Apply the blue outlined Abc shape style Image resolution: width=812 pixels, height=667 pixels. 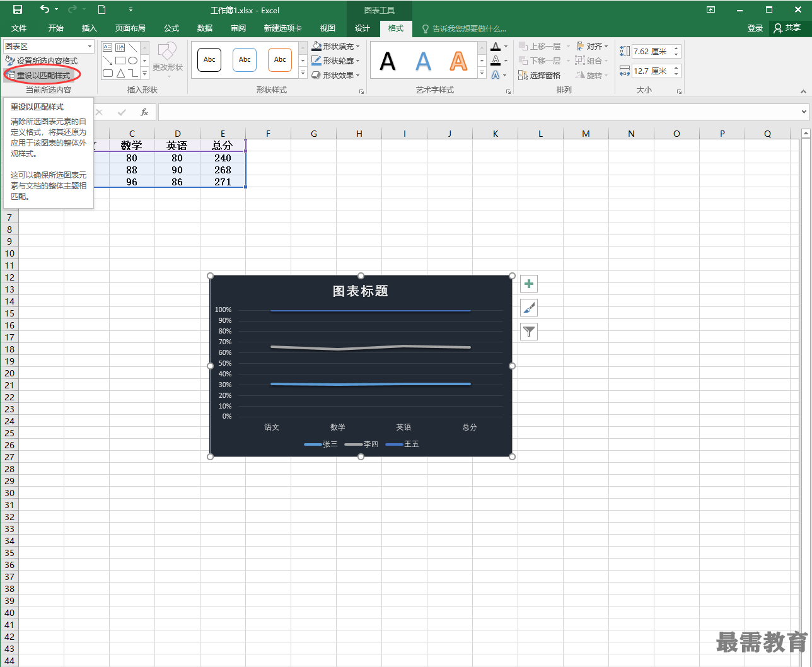[245, 60]
